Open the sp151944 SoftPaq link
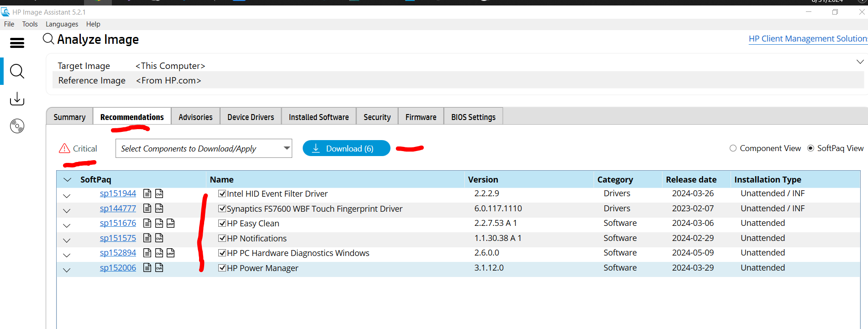The image size is (868, 329). coord(118,193)
